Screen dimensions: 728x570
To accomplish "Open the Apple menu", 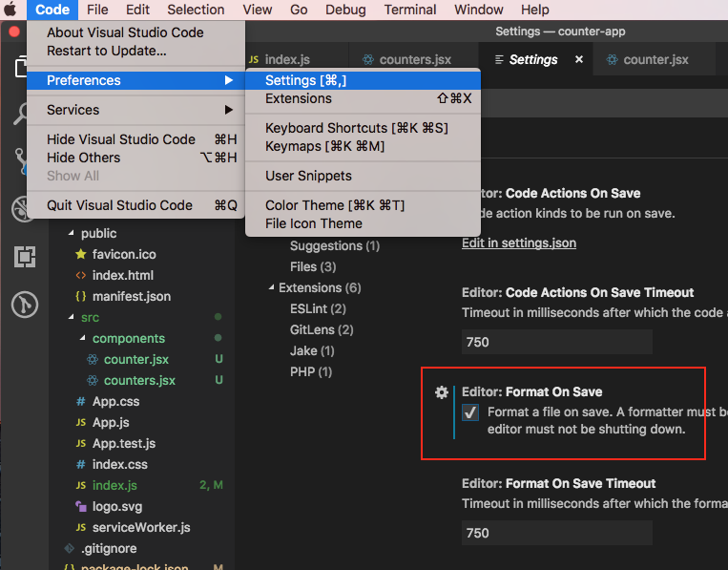I will 10,10.
